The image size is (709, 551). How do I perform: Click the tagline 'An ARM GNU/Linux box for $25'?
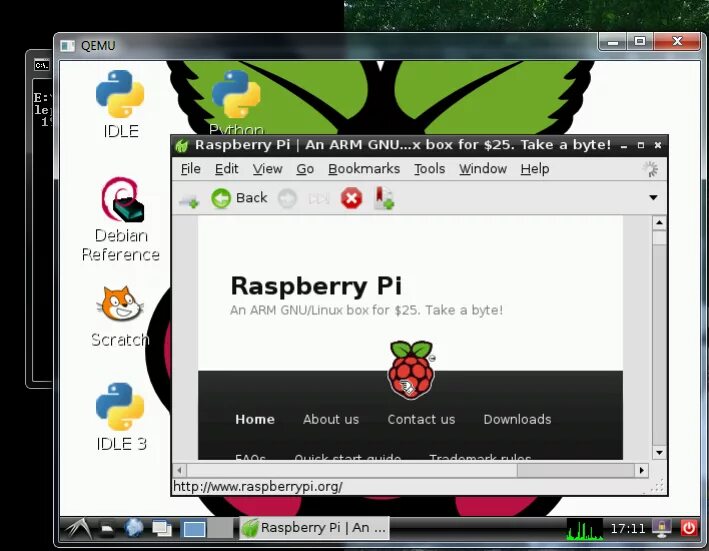pos(325,311)
